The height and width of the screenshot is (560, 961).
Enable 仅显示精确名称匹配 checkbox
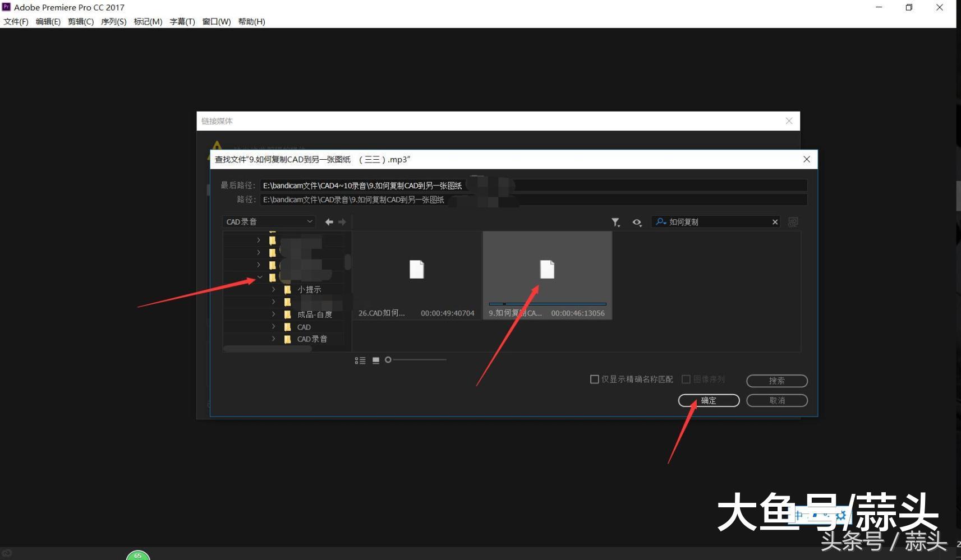(x=595, y=379)
